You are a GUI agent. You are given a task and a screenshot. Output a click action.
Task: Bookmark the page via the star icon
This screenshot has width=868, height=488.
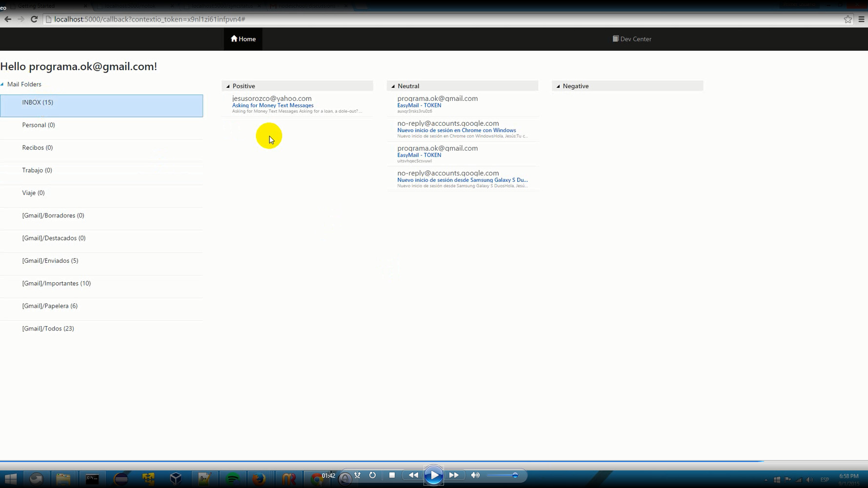[x=848, y=20]
